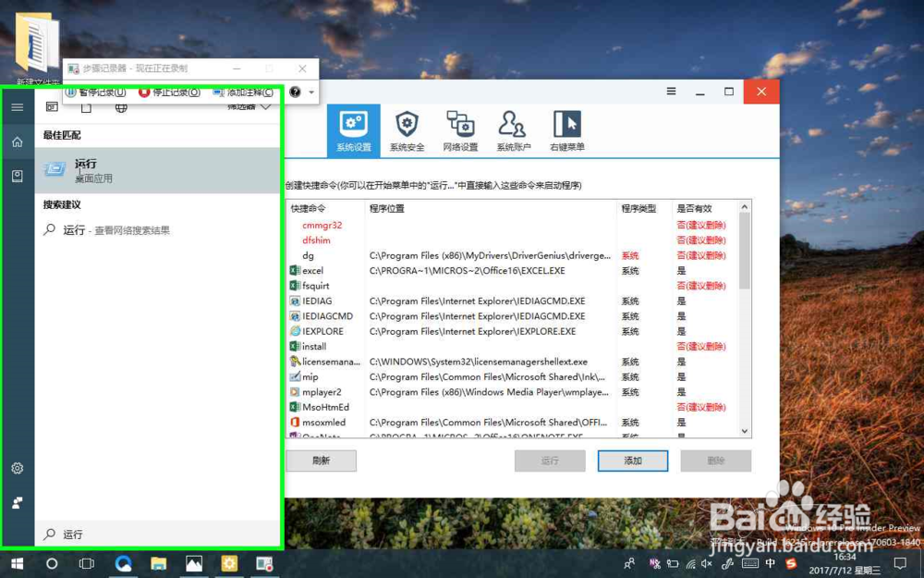Click the Settings gear in the Start menu sidebar
This screenshot has width=924, height=578.
(x=17, y=469)
